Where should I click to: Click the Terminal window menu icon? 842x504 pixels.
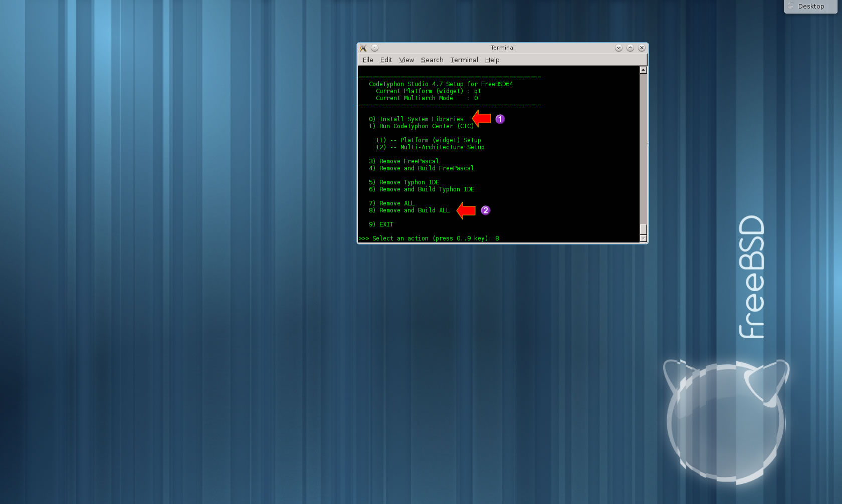(x=363, y=48)
